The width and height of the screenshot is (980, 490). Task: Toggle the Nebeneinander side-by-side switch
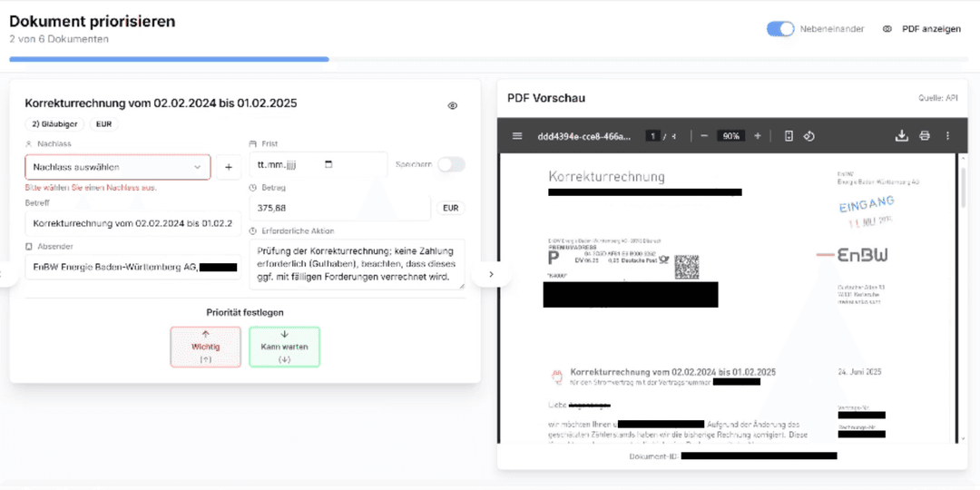[780, 29]
